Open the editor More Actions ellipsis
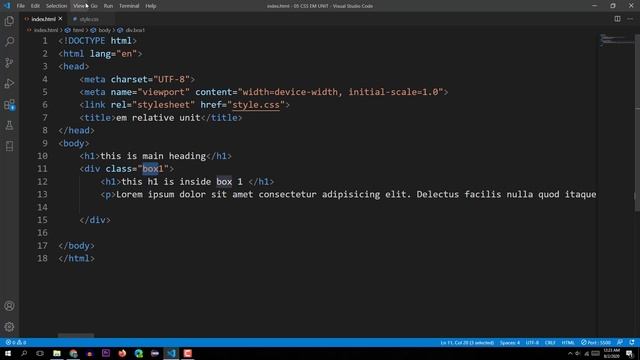The height and width of the screenshot is (360, 640). click(630, 19)
